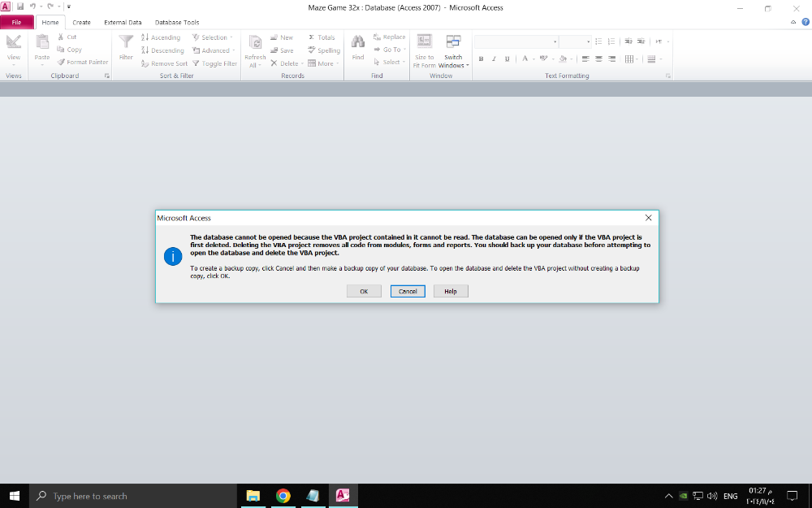Viewport: 812px width, 508px height.
Task: Click Undo in Quick Access Toolbar
Action: coord(32,7)
